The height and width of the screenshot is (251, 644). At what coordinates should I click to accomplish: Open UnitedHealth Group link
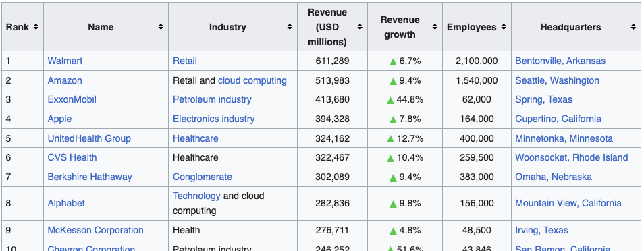click(89, 138)
